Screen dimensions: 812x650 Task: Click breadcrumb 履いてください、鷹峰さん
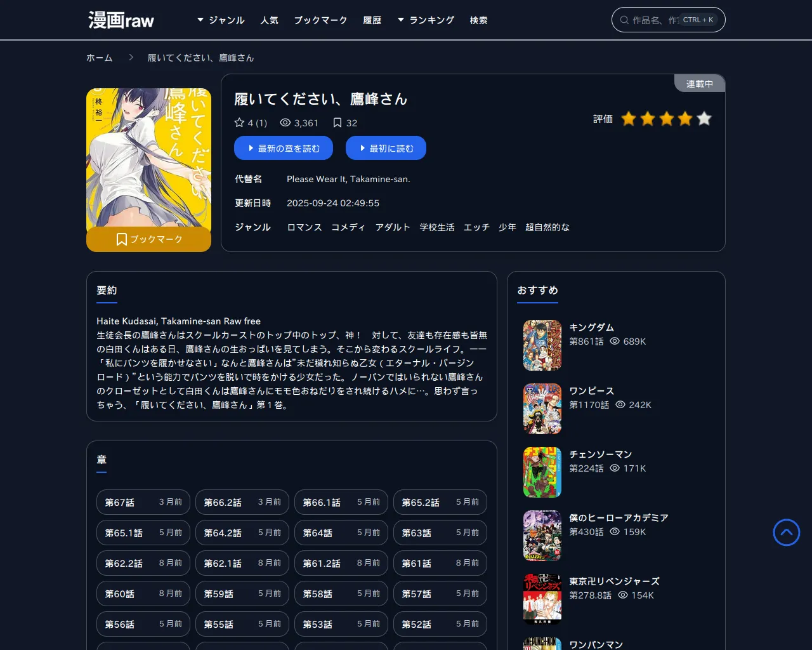201,58
